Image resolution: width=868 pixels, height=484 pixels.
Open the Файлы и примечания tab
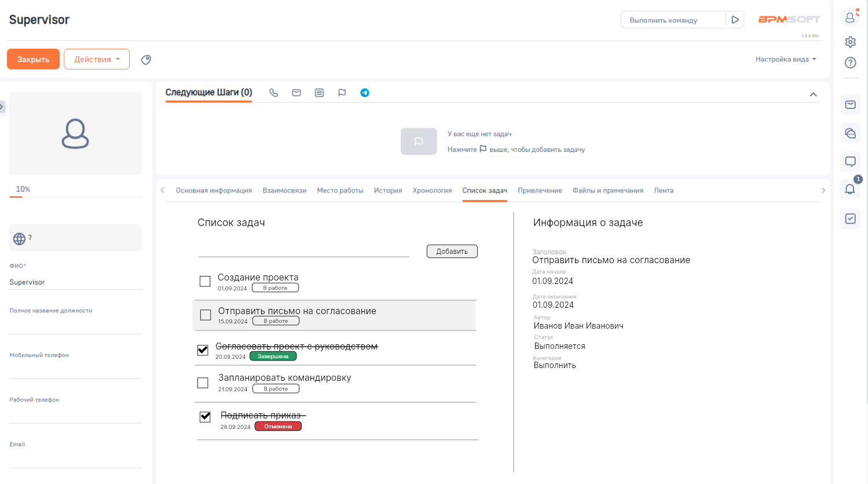[x=607, y=191]
